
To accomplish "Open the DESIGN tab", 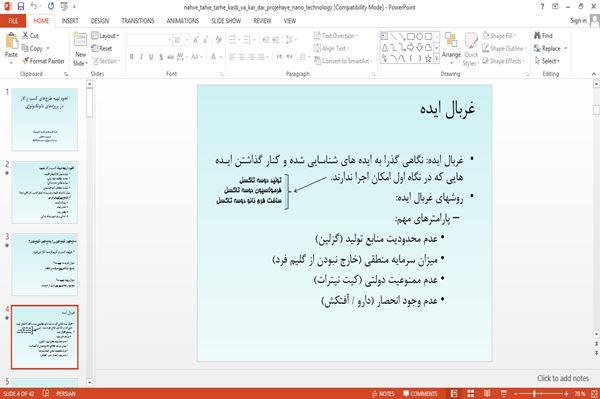I will (100, 21).
